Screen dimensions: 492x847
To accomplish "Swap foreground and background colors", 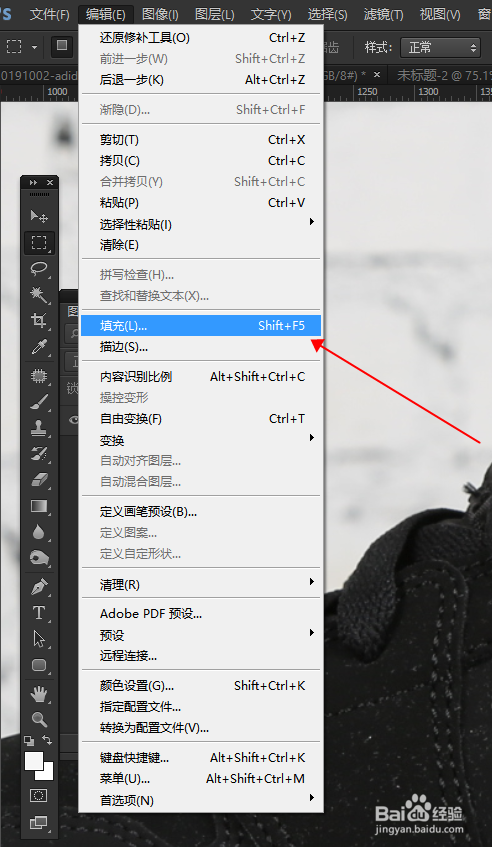I will click(48, 741).
